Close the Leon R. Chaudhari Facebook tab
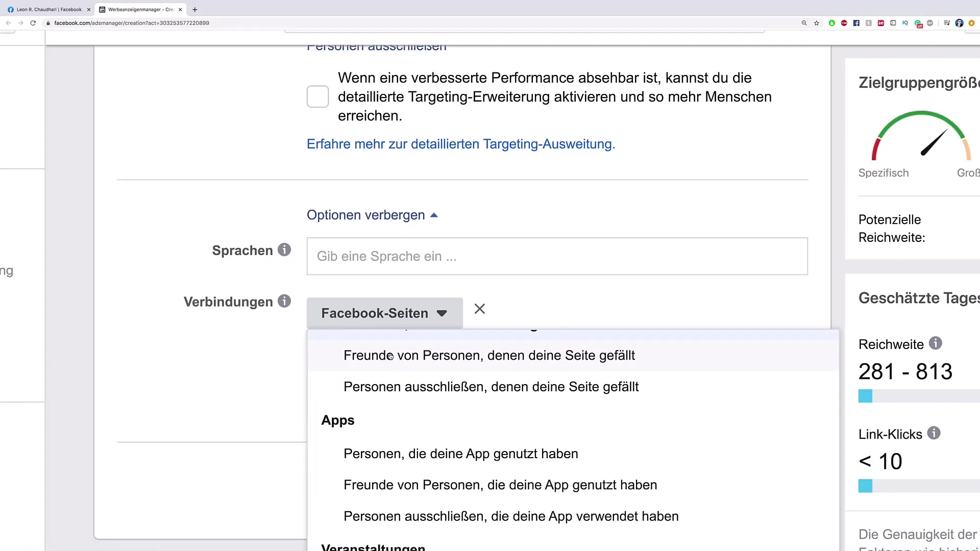 coord(88,9)
